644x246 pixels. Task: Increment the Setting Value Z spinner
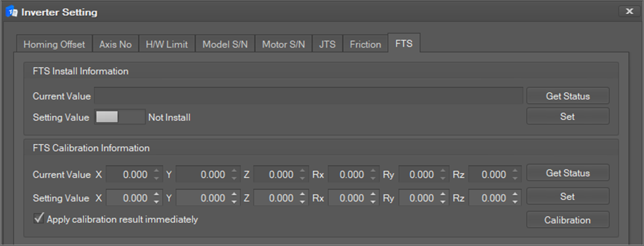coord(302,194)
